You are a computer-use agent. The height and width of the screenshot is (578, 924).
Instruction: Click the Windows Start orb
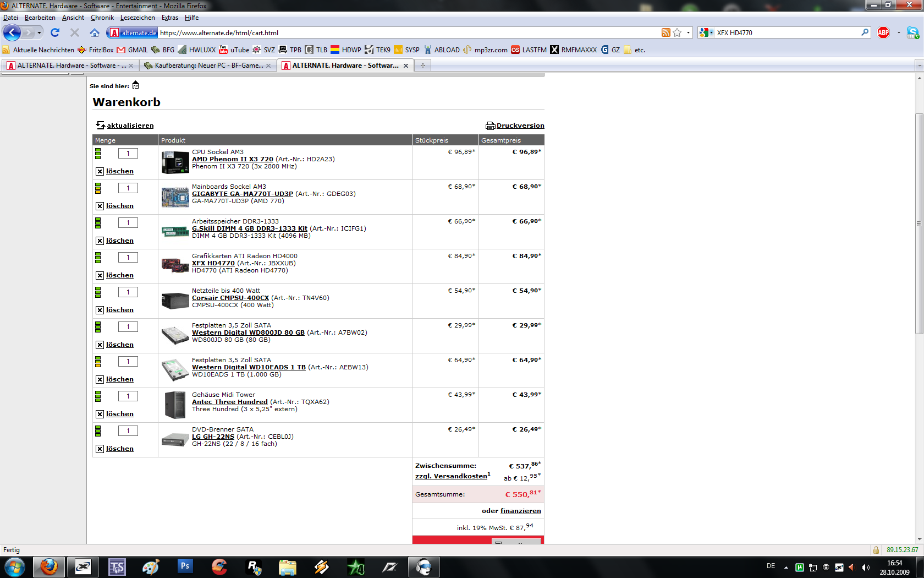pyautogui.click(x=14, y=566)
